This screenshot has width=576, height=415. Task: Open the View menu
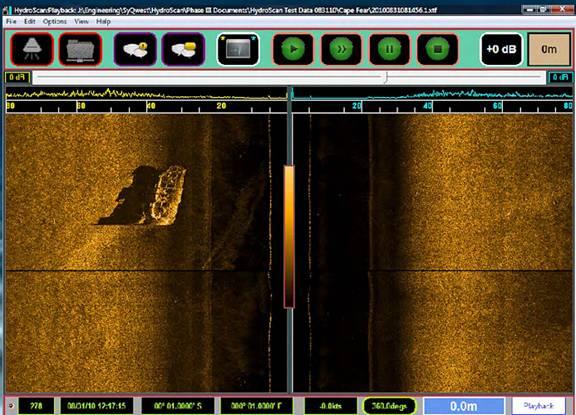(81, 21)
